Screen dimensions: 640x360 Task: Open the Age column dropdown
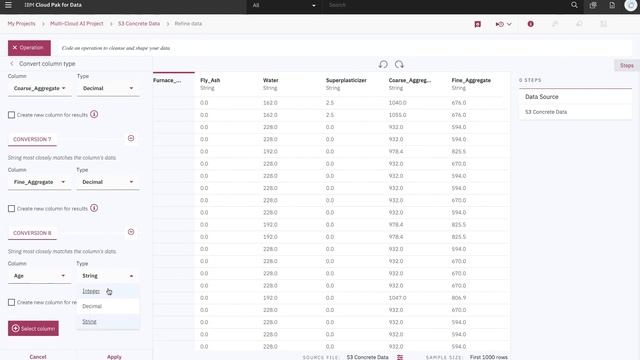(x=40, y=276)
